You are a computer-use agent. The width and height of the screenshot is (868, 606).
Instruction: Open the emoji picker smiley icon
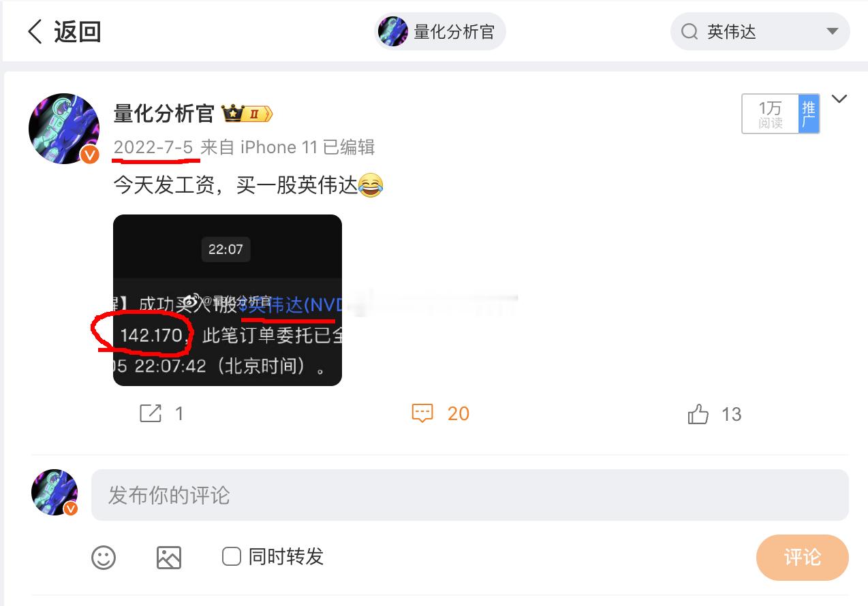(104, 558)
